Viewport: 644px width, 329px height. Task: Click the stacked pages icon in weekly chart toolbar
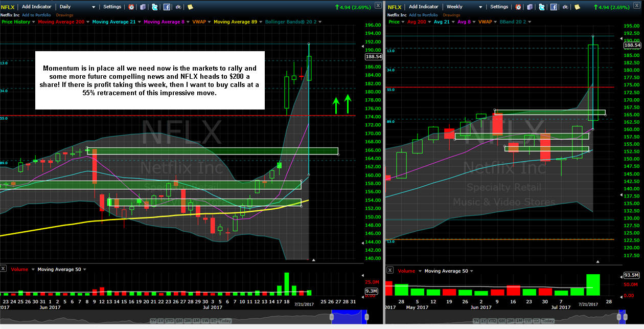pyautogui.click(x=530, y=7)
